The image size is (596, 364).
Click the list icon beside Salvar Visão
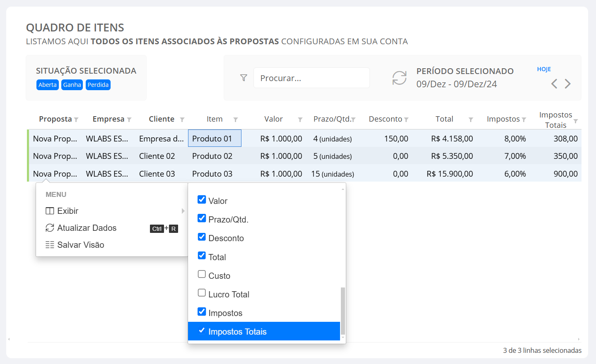coord(50,244)
